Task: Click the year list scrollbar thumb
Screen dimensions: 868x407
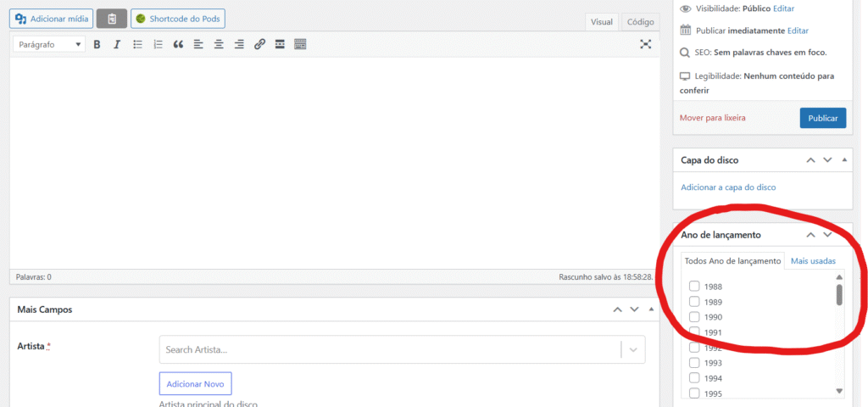Action: click(839, 294)
